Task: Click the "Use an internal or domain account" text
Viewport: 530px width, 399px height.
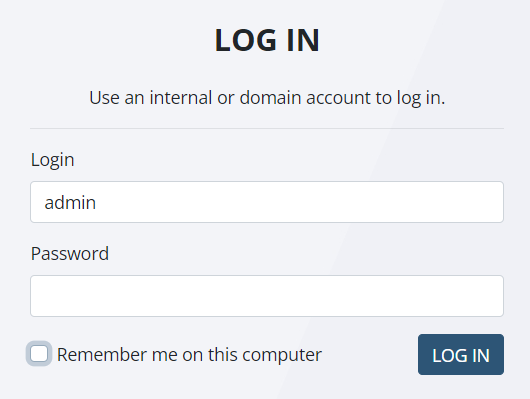Action: (232, 98)
